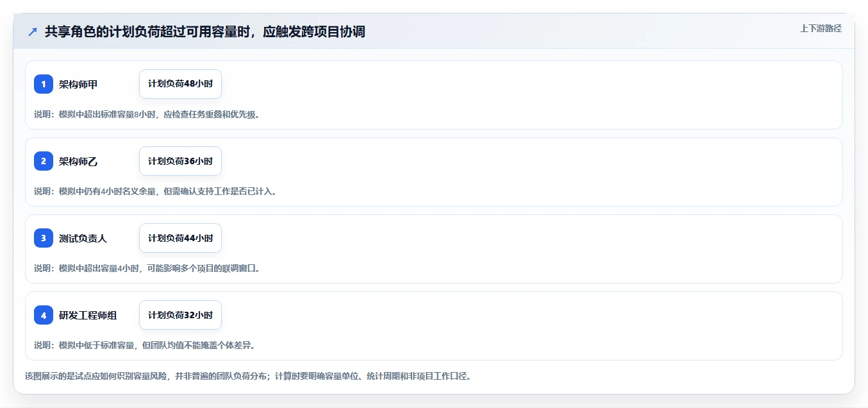Select the 架构师甲 role name

(x=78, y=84)
